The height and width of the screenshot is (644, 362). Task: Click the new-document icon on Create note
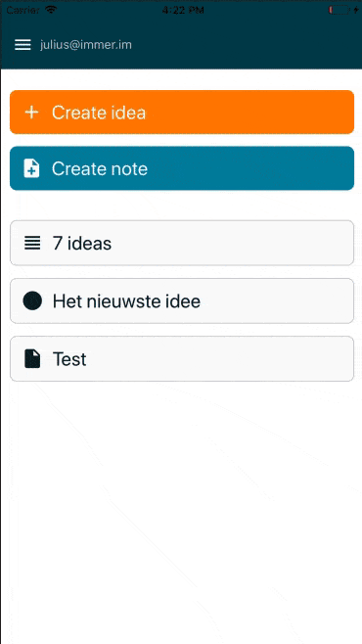point(31,168)
